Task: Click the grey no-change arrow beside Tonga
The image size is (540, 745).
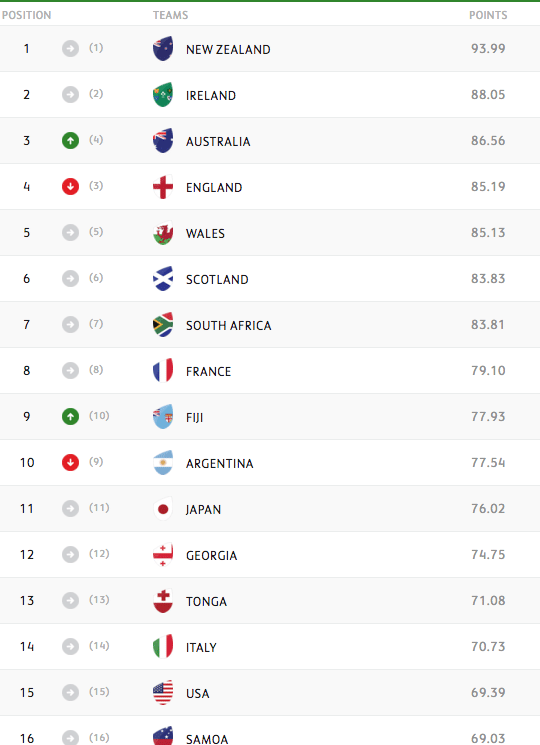Action: click(70, 601)
